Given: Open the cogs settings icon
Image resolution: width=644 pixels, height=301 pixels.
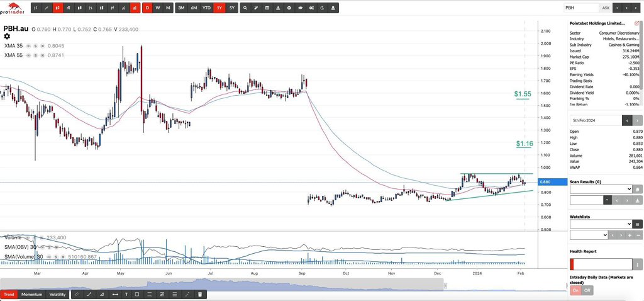Looking at the screenshot, I should tap(312, 8).
